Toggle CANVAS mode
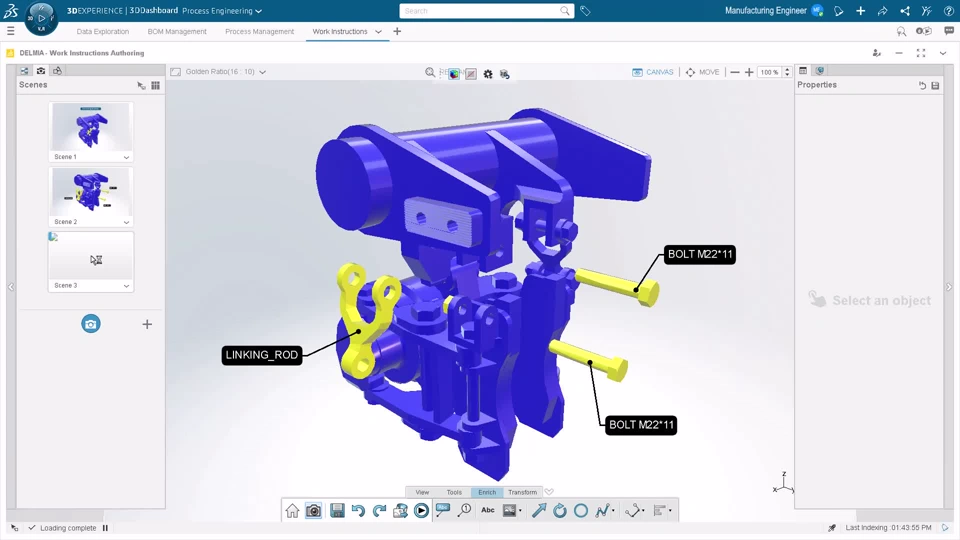This screenshot has width=960, height=540. [653, 72]
